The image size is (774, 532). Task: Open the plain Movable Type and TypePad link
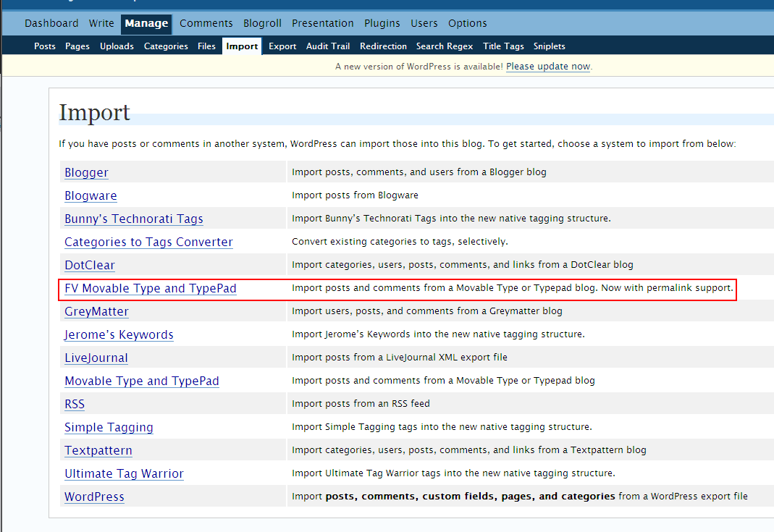click(142, 381)
